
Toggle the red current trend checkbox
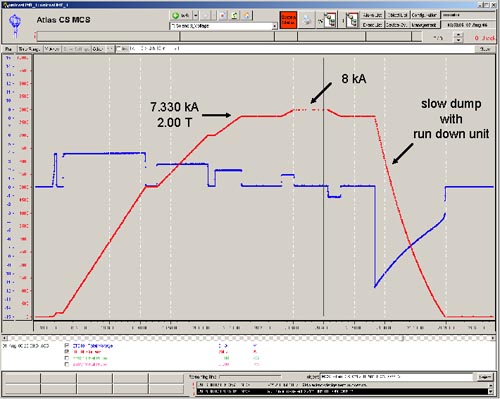coord(67,352)
